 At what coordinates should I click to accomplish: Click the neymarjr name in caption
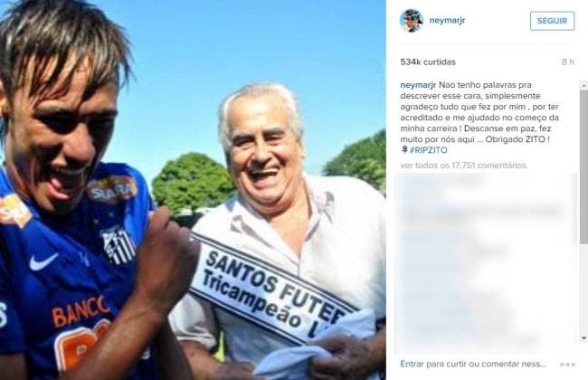tap(418, 85)
